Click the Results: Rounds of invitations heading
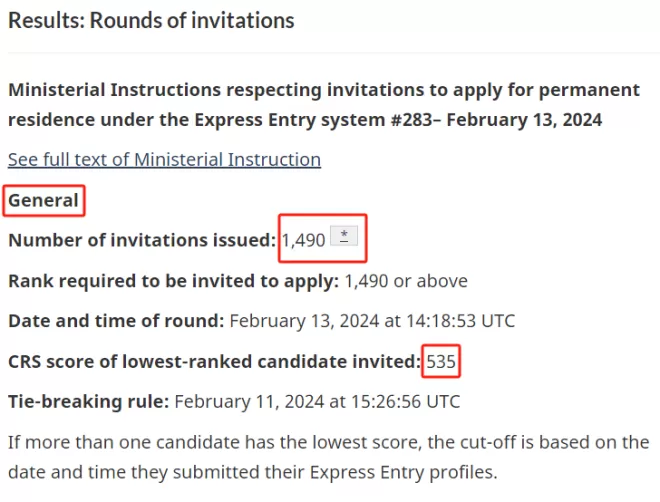This screenshot has height=502, width=660. [x=151, y=20]
